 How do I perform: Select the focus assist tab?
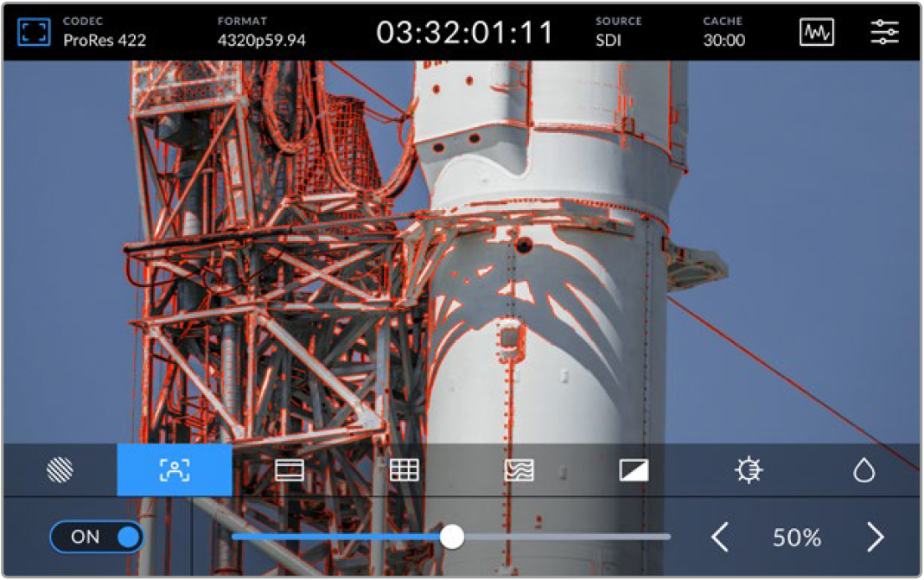tap(175, 470)
